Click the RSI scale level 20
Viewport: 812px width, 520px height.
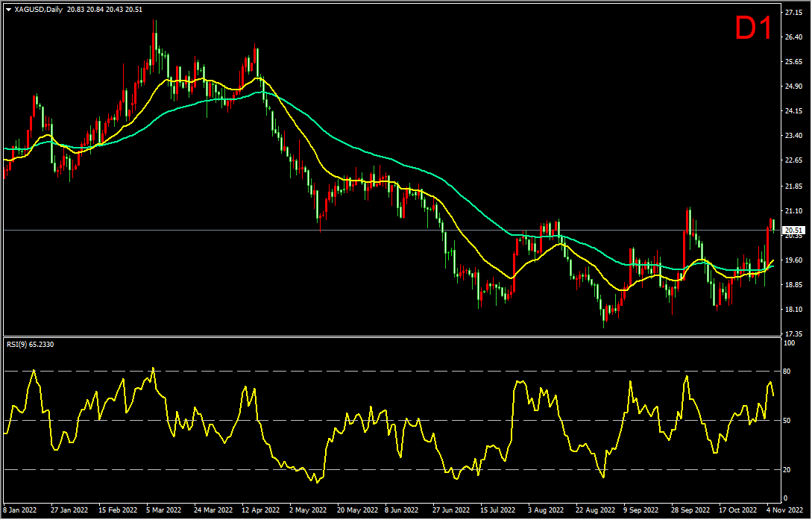pos(787,470)
